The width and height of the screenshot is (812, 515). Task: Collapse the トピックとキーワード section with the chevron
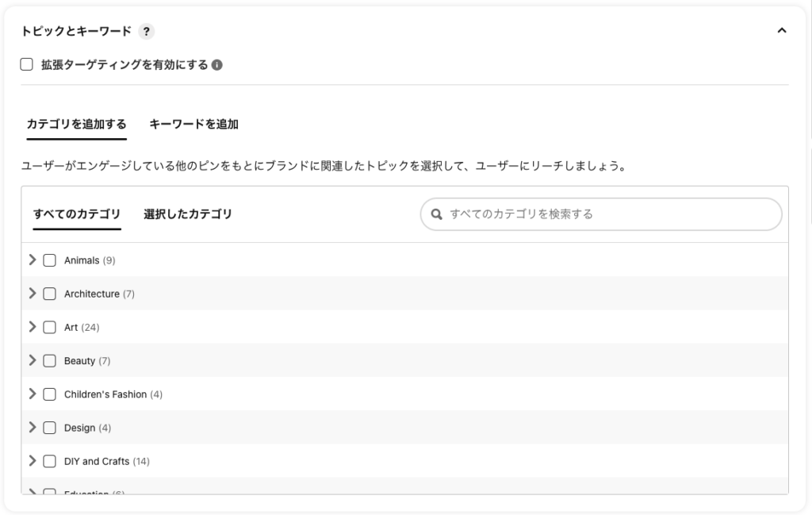pyautogui.click(x=781, y=31)
